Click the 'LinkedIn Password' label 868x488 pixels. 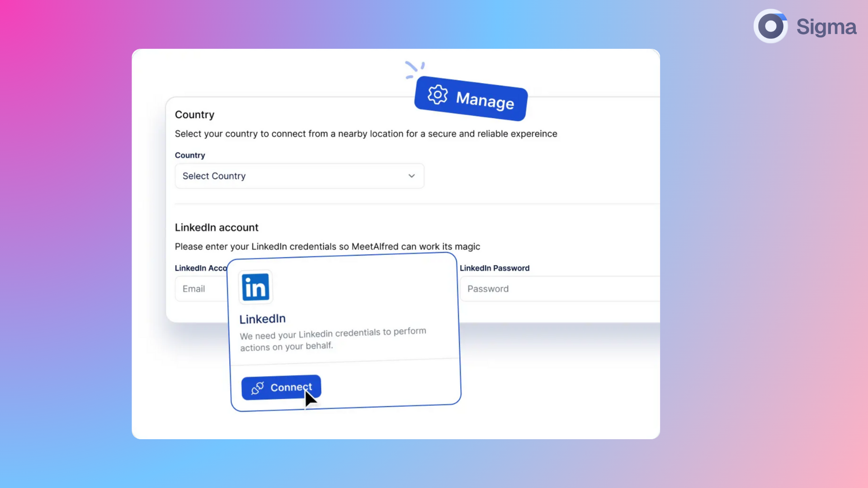495,268
